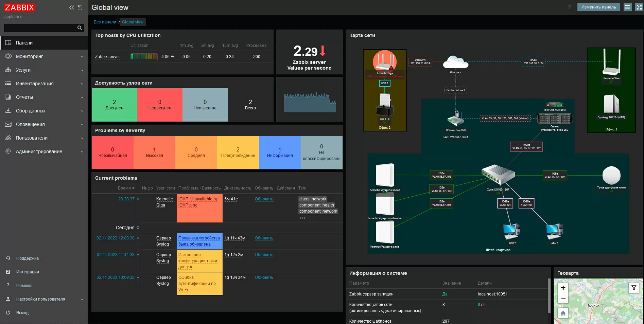Click the Поддержка headset icon

click(8, 258)
